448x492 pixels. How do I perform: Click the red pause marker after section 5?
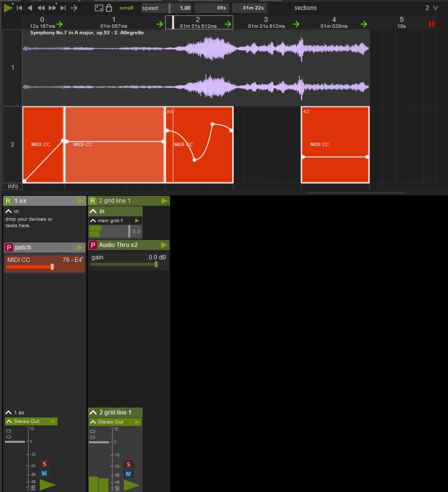[x=431, y=24]
